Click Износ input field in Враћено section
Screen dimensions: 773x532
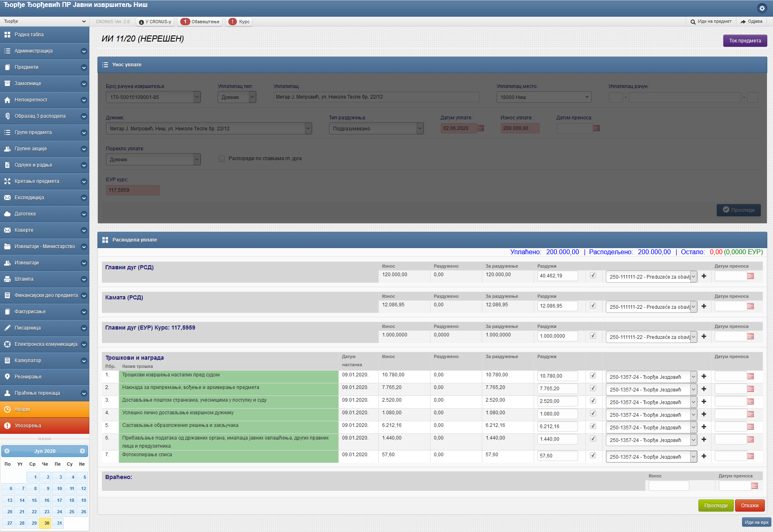tap(669, 486)
